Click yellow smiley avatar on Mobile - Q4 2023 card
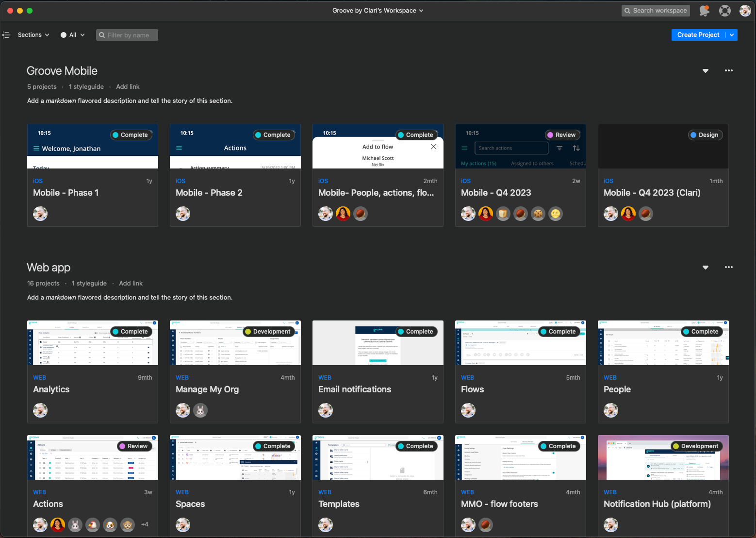 tap(556, 214)
